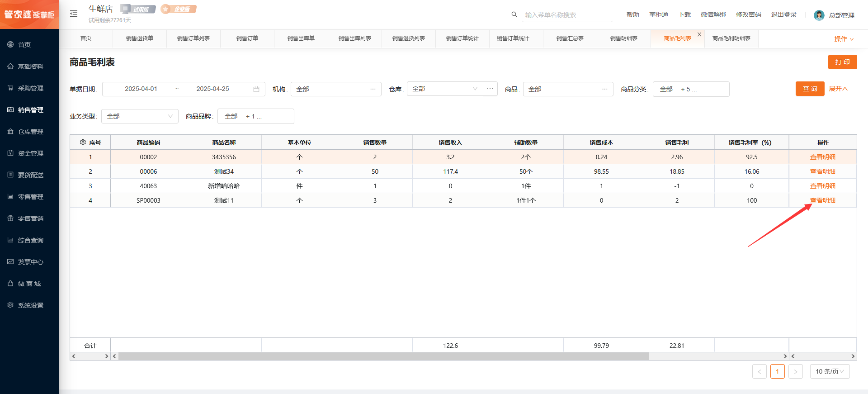868x394 pixels.
Task: Click the 要货配送 sidebar icon
Action: pyautogui.click(x=10, y=175)
